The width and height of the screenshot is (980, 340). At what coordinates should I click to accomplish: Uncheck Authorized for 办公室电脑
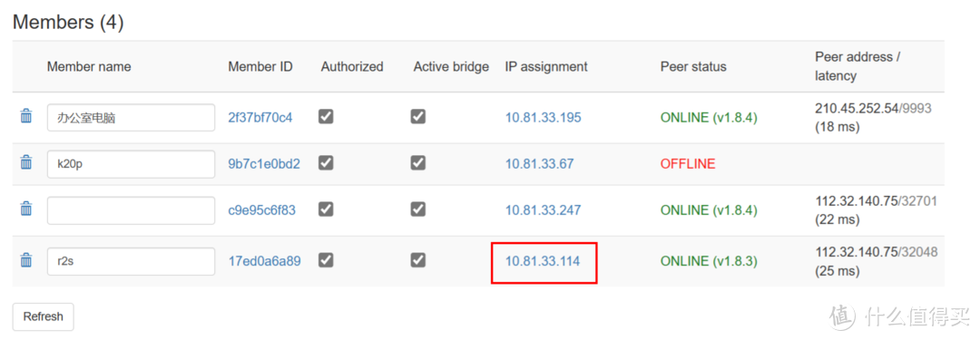326,116
